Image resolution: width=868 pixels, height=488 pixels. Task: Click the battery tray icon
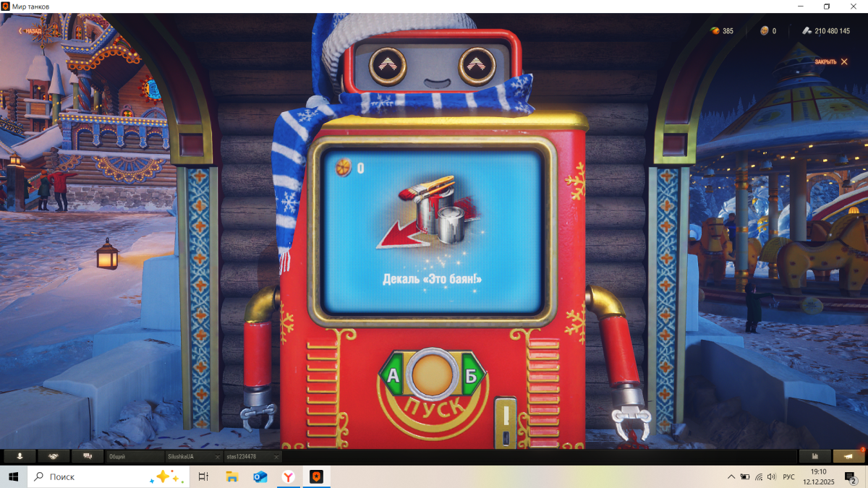point(745,477)
